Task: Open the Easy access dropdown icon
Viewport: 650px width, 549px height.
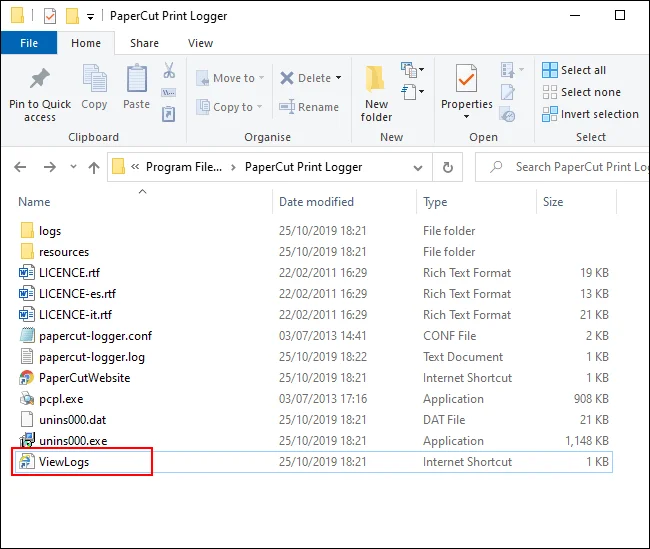Action: (x=412, y=92)
